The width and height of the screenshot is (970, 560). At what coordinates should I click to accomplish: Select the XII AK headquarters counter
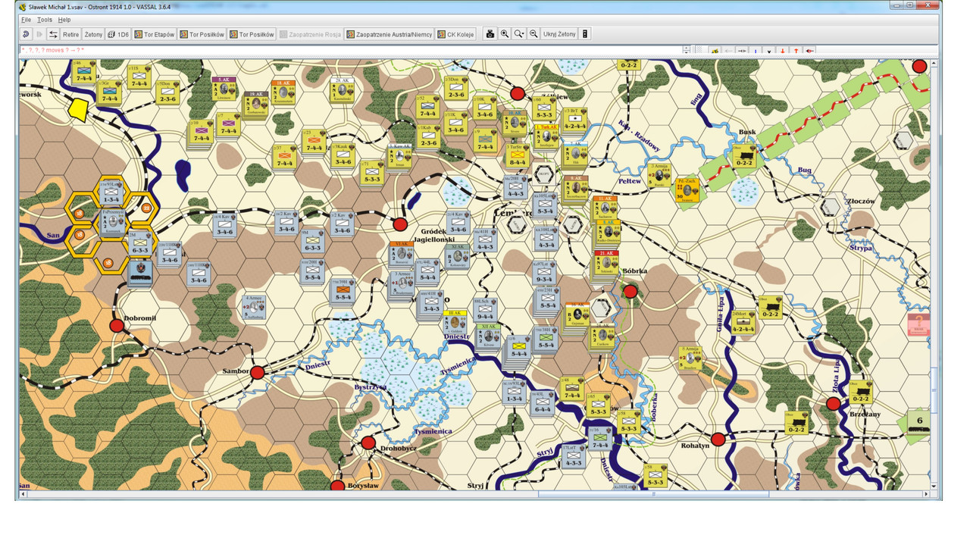(x=487, y=335)
